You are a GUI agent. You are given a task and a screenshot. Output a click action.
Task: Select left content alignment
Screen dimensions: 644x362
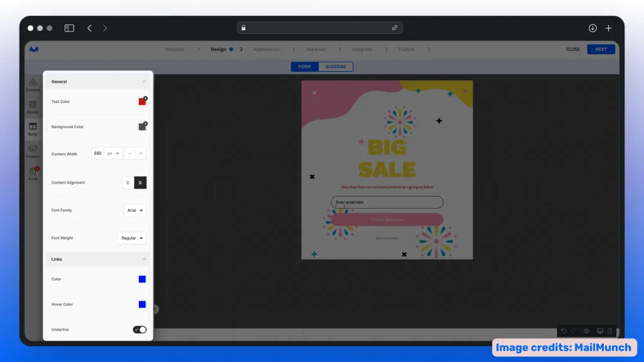pyautogui.click(x=128, y=182)
